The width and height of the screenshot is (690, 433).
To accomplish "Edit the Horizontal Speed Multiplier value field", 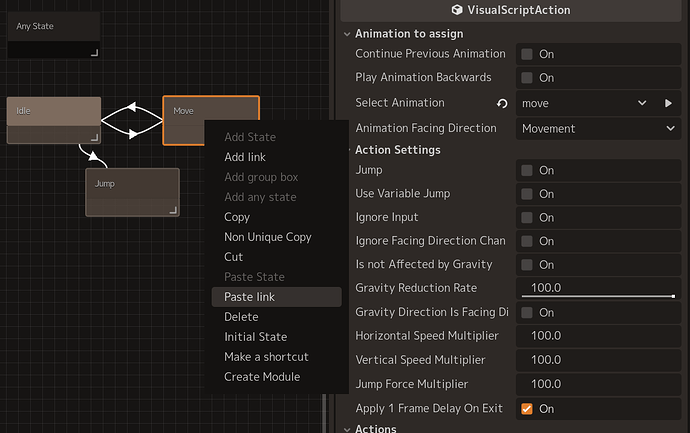I will [x=598, y=336].
